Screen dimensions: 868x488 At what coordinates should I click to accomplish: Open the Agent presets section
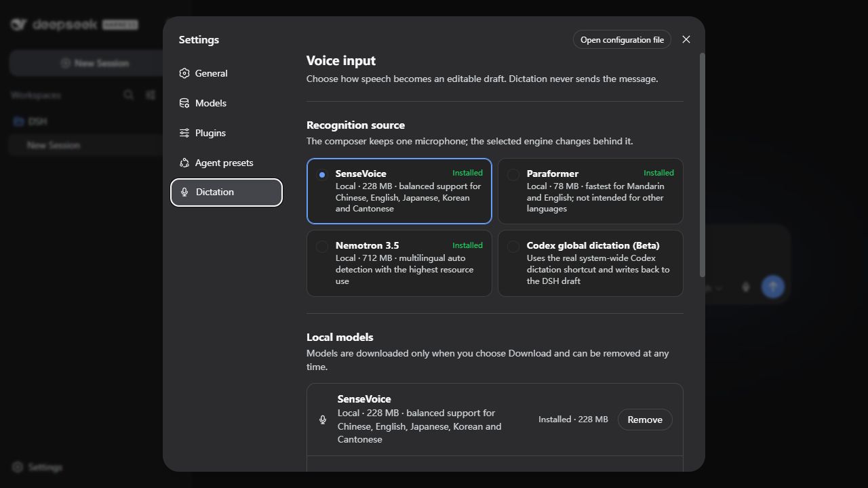coord(226,163)
